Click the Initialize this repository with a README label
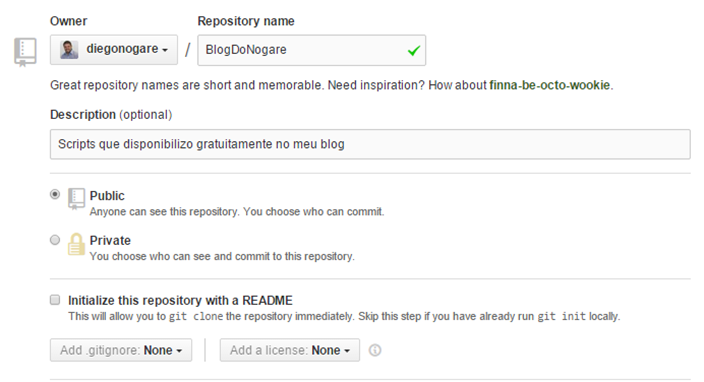The width and height of the screenshot is (704, 382). (180, 300)
